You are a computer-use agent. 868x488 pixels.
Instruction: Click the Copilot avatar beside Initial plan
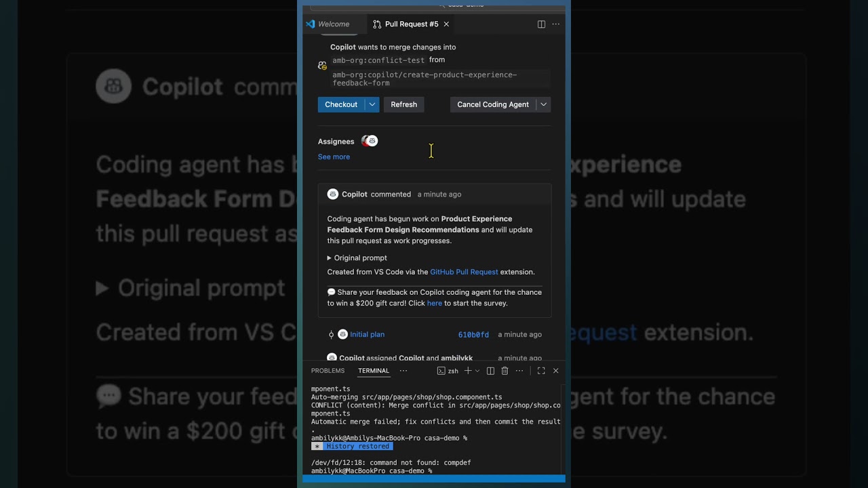click(x=342, y=334)
